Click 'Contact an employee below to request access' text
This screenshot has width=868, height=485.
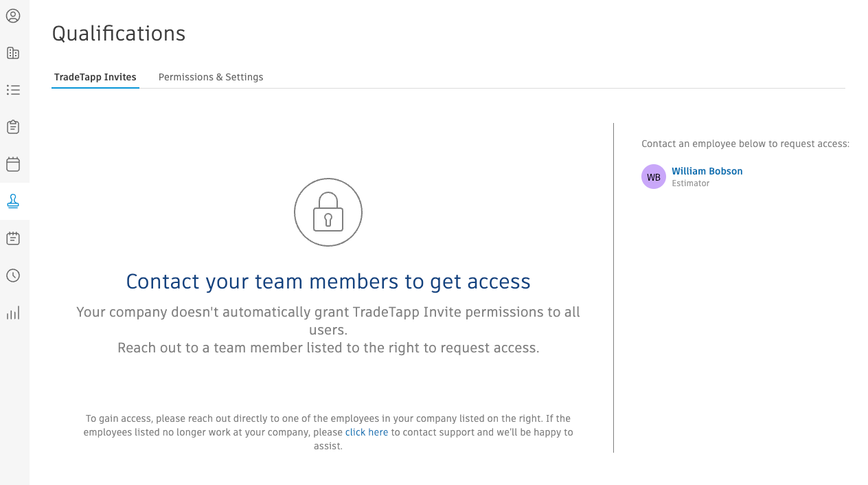click(x=745, y=144)
